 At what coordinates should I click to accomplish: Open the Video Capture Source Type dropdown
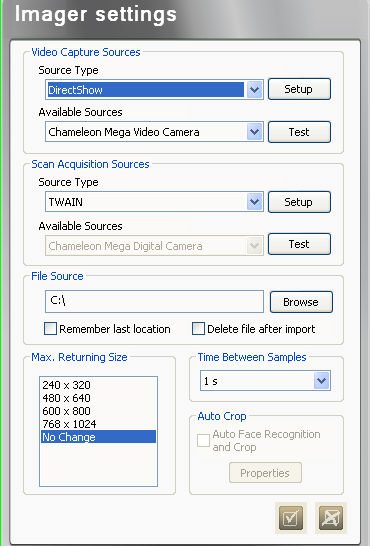[254, 90]
